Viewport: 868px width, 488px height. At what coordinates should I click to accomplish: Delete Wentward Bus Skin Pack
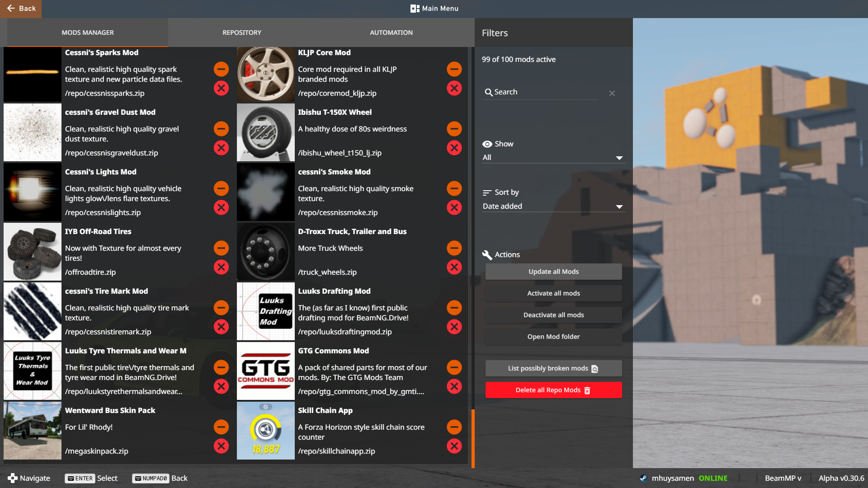[221, 446]
